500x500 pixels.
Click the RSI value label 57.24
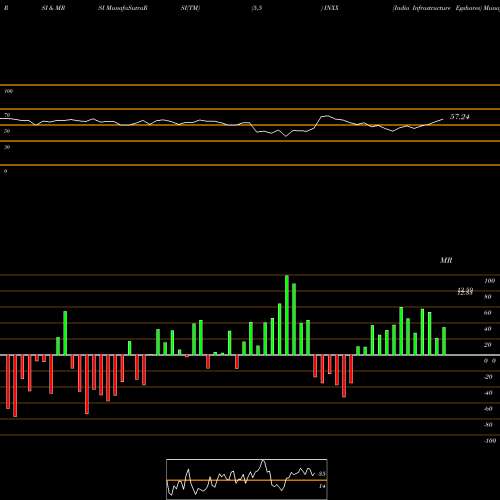point(460,117)
